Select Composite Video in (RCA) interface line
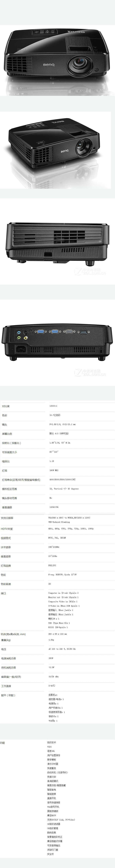The height and width of the screenshot is (868, 115). pos(63,602)
